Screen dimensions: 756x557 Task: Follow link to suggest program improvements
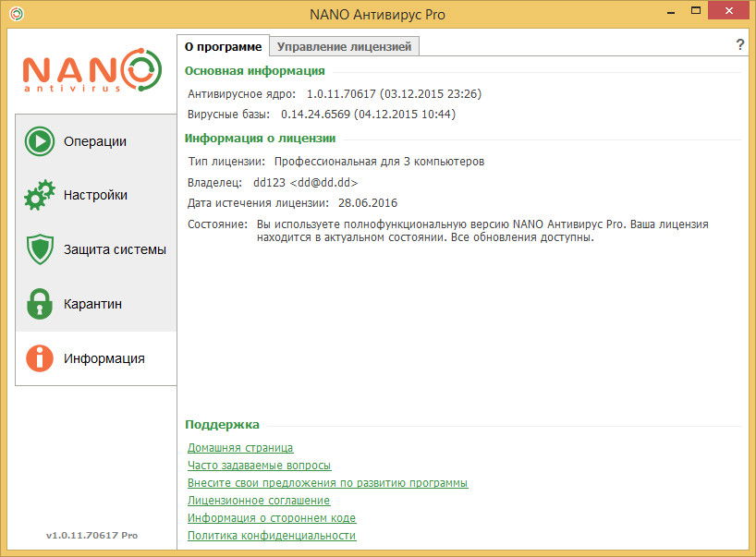pos(327,483)
